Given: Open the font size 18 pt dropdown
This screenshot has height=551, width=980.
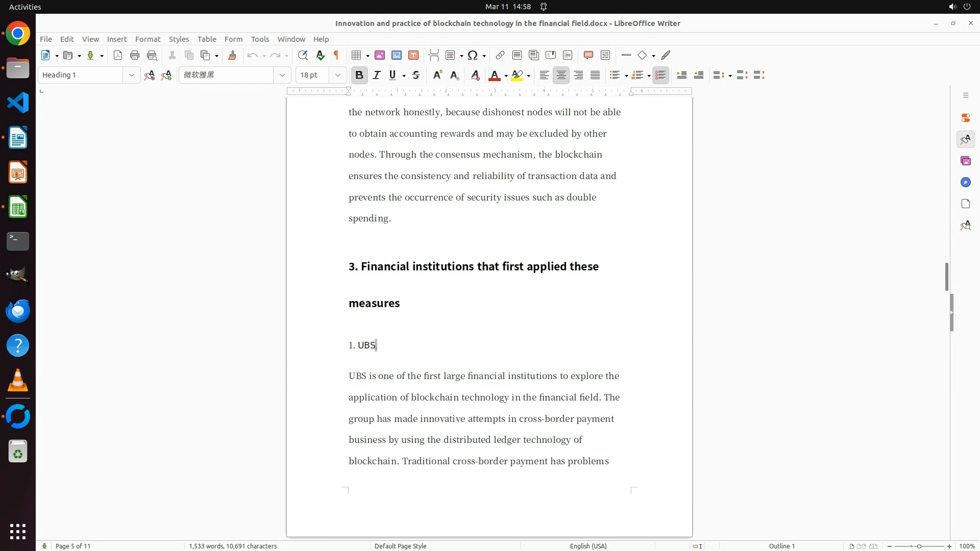Looking at the screenshot, I should (337, 76).
